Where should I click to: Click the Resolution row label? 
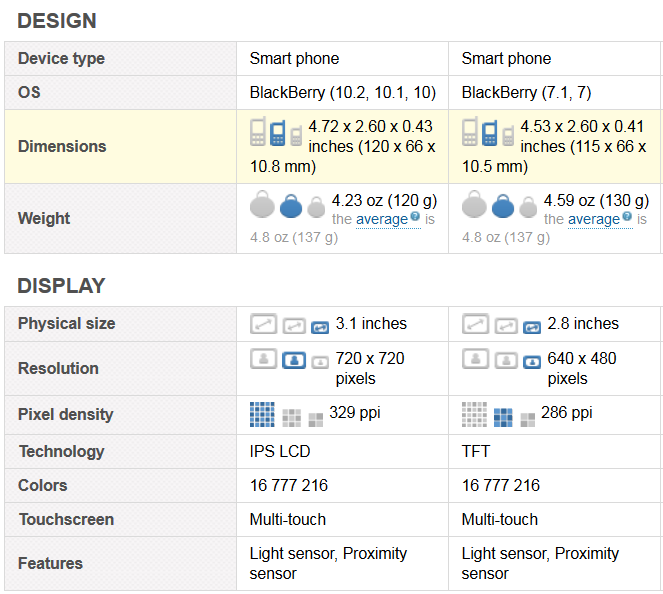58,368
